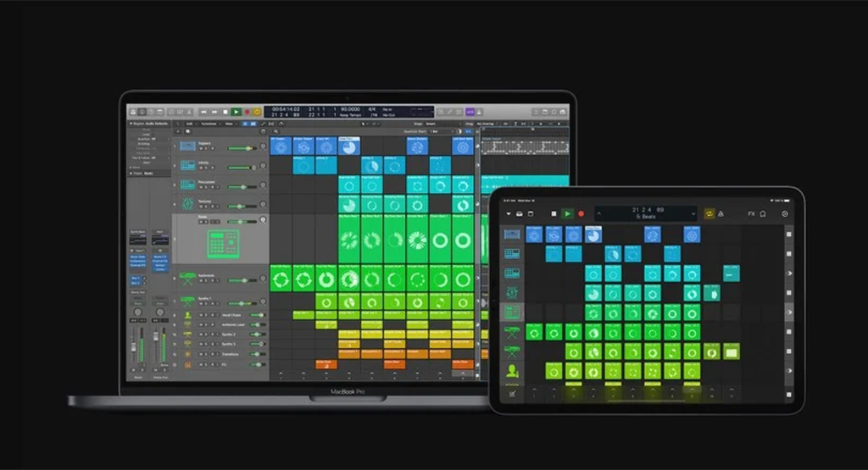Stop playback with MacBook stop button
Screen dimensions: 868x470
pos(225,112)
